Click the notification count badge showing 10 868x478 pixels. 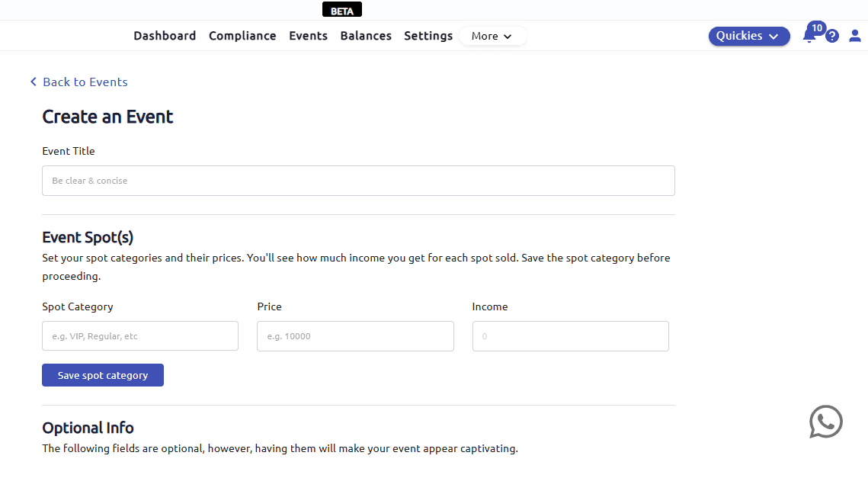(x=817, y=28)
